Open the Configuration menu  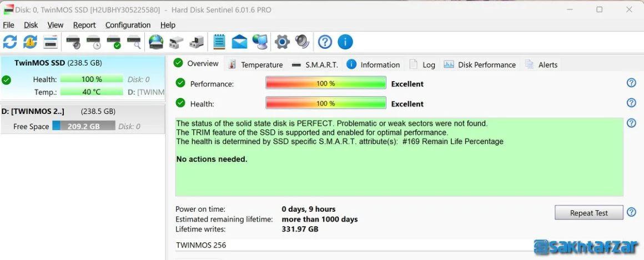[128, 25]
